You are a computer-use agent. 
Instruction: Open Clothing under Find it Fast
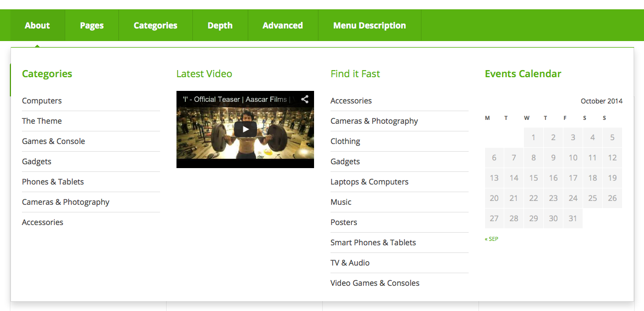pos(345,141)
